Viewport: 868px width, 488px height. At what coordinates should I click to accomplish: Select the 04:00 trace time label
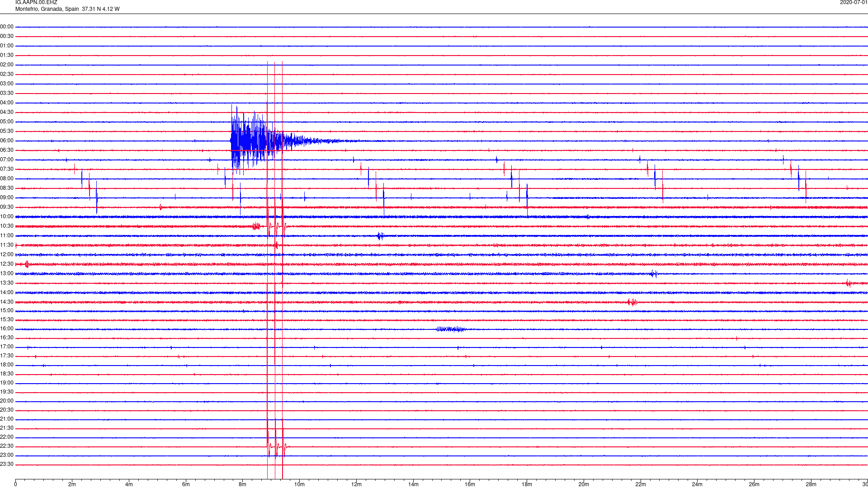(x=7, y=103)
